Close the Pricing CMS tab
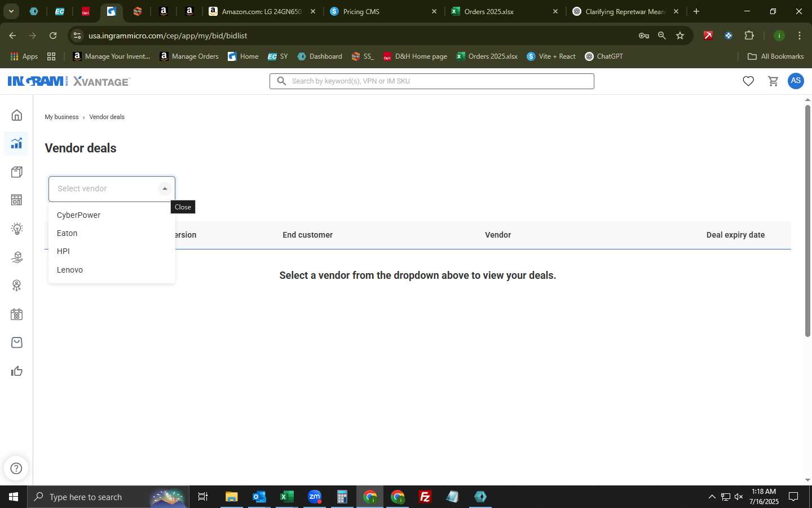This screenshot has height=508, width=812. tap(434, 11)
